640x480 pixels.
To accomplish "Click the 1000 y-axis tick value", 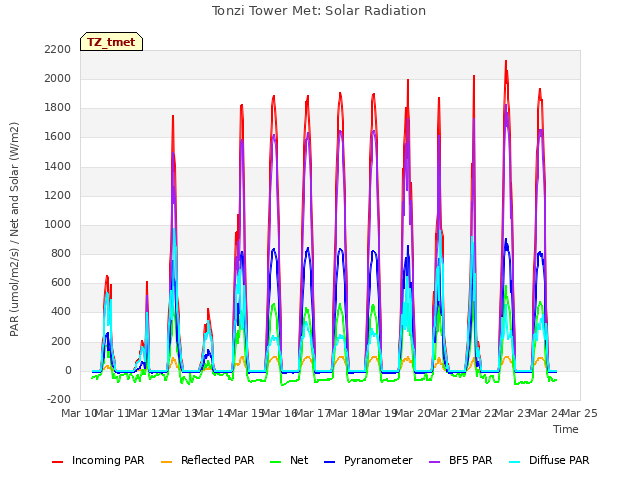I will click(58, 224).
